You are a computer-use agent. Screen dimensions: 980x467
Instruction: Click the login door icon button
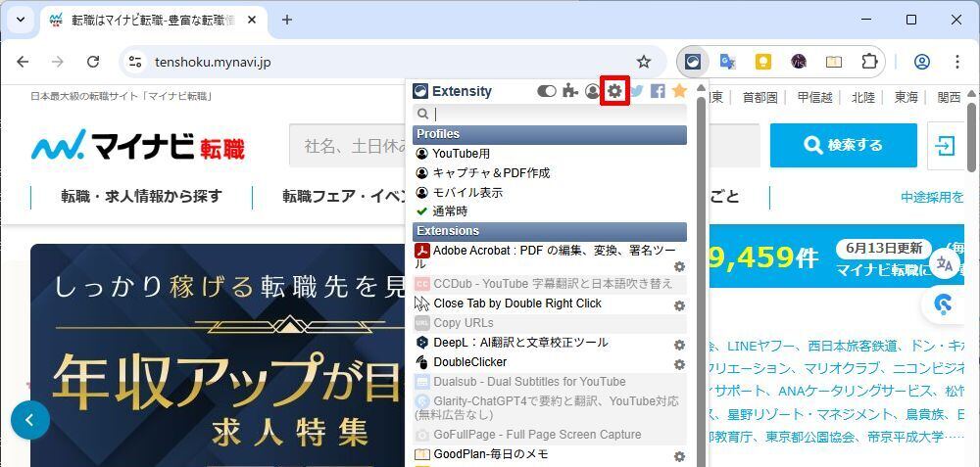pyautogui.click(x=946, y=146)
